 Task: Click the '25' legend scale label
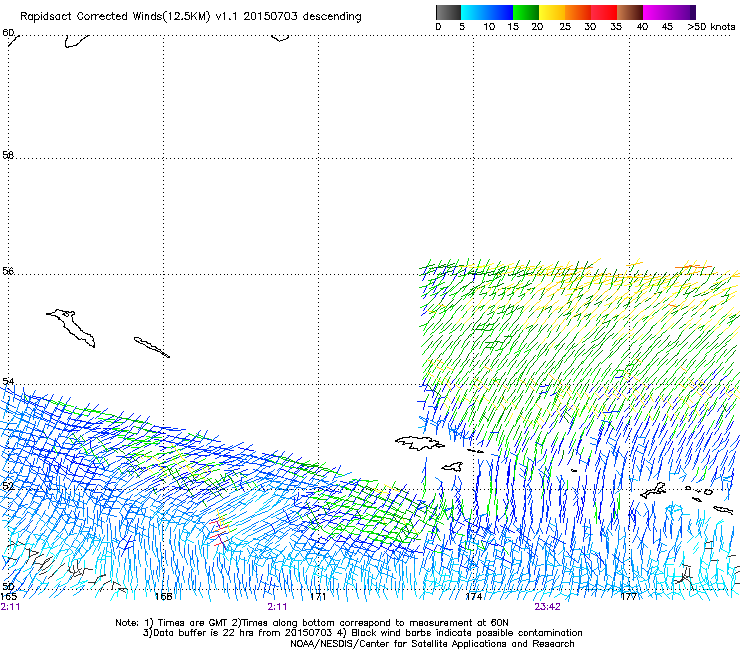(565, 27)
